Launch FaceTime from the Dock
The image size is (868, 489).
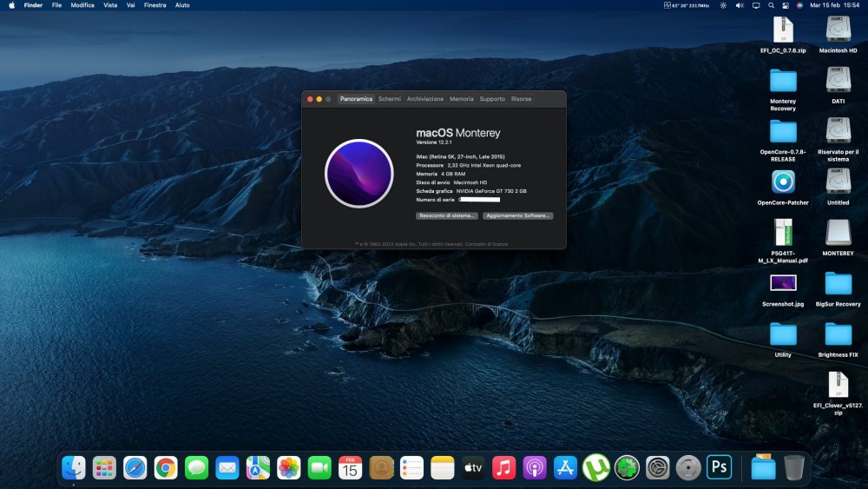point(319,468)
